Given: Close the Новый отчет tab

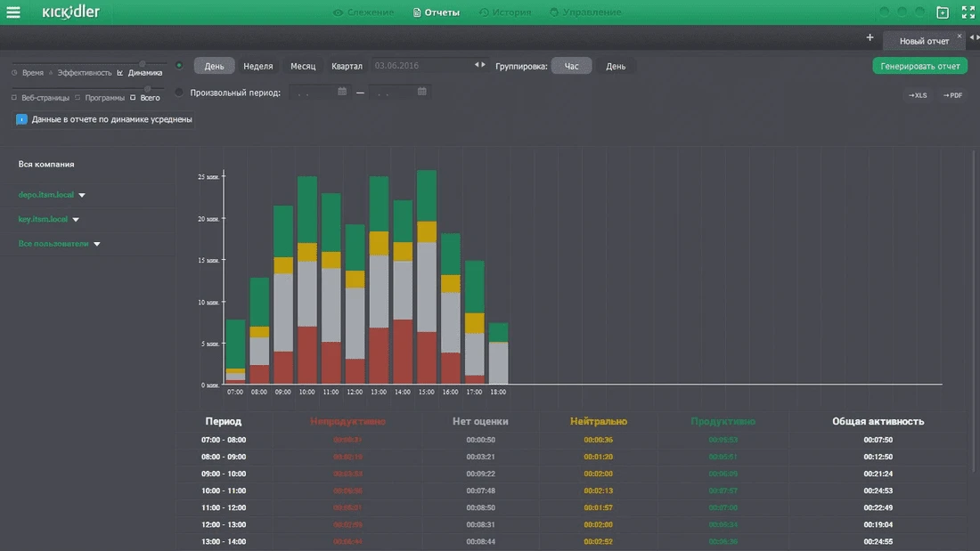Looking at the screenshot, I should (960, 36).
